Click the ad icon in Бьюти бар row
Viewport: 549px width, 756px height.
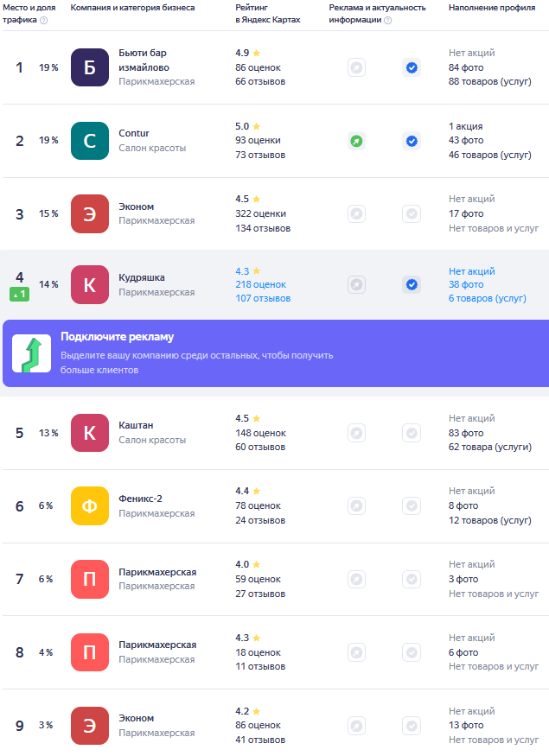tap(356, 67)
